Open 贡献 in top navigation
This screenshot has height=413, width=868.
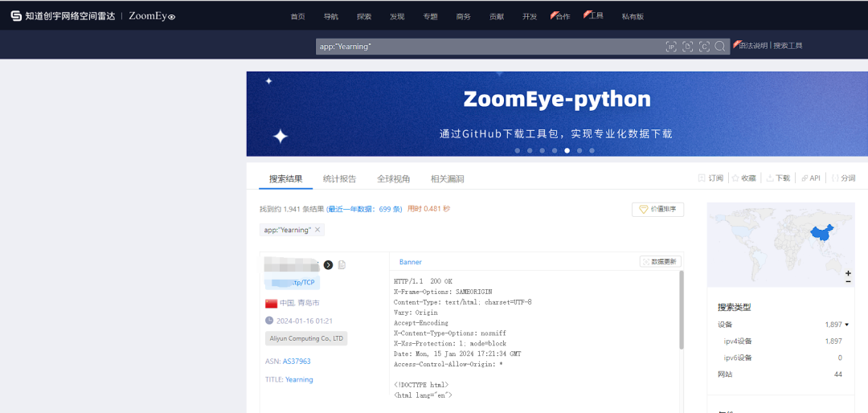point(497,17)
